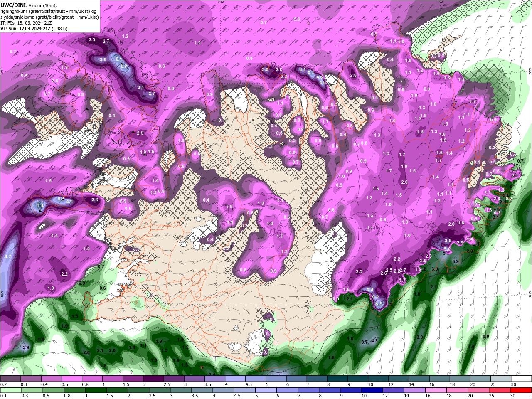Select the 5 pale lilac swatch in the bottom legend row
This screenshot has height=399, width=532.
tap(265, 390)
